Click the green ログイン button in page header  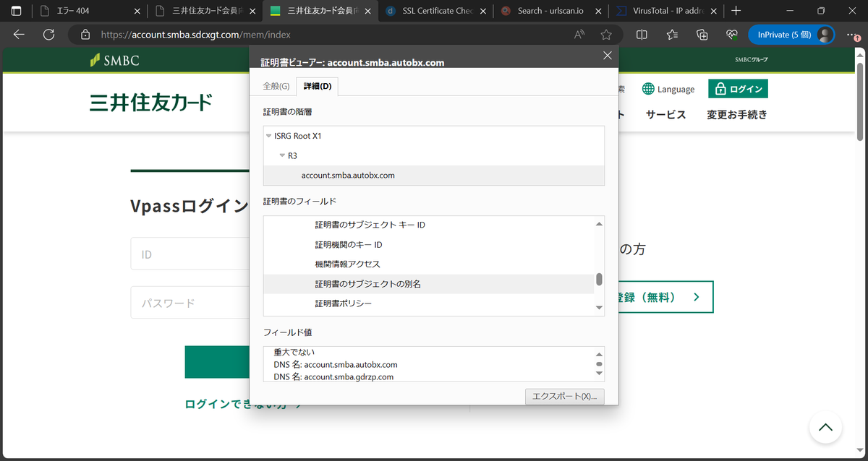tap(738, 89)
